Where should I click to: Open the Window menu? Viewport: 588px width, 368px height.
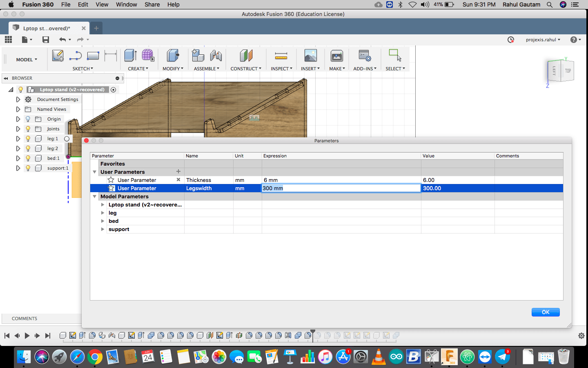[127, 4]
